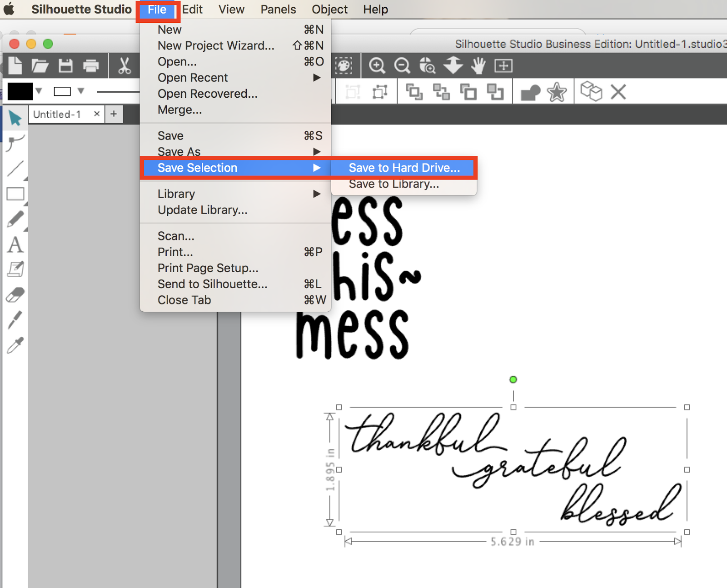Click the New document icon in toolbar
This screenshot has width=727, height=588.
coord(15,66)
